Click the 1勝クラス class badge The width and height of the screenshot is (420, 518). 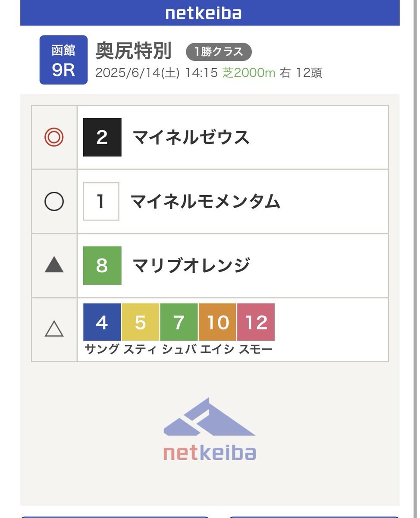click(x=219, y=52)
